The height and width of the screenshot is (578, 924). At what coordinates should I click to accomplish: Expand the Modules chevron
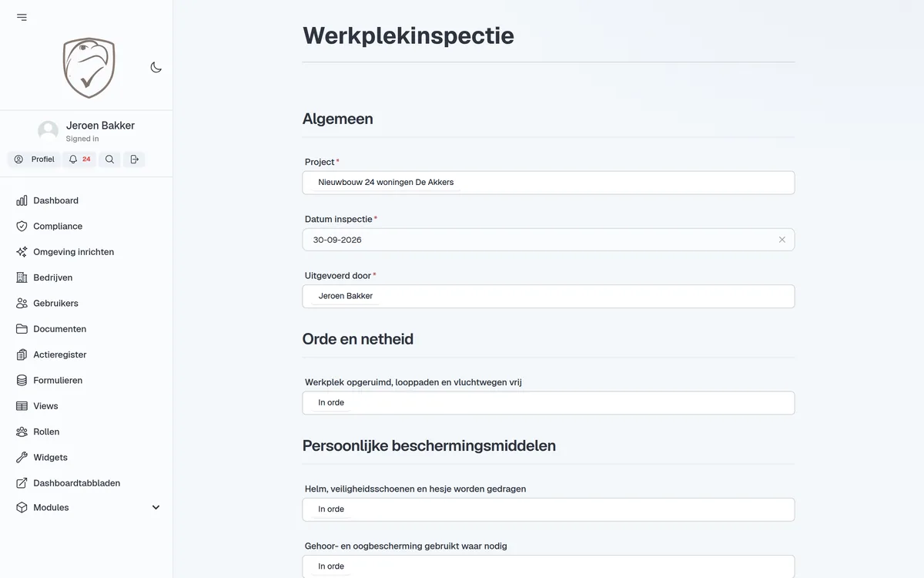click(x=156, y=508)
